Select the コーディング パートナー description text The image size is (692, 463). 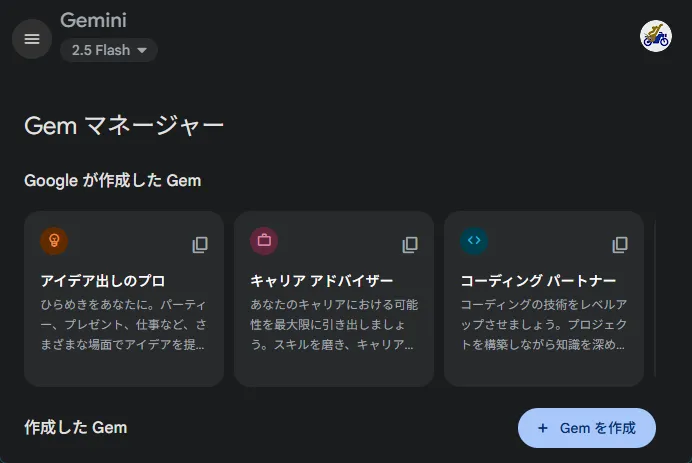tap(544, 324)
